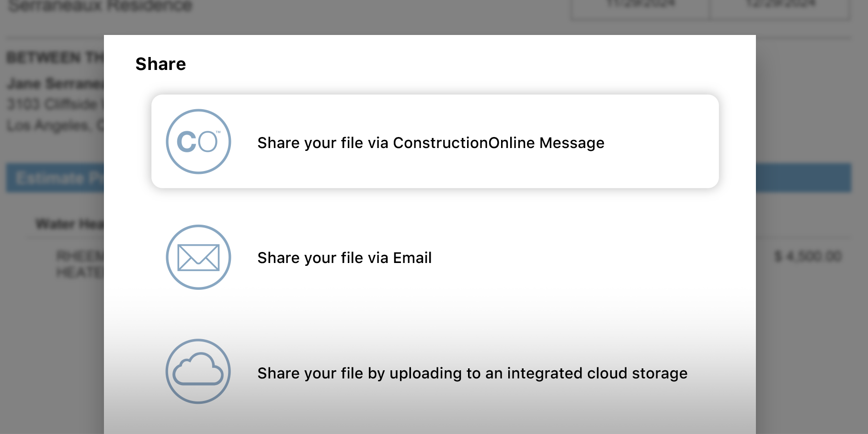Click the Estimate P blue header bar

[x=57, y=178]
